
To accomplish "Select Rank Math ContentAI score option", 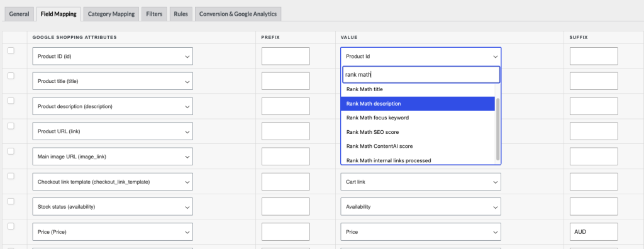I will (x=418, y=147).
